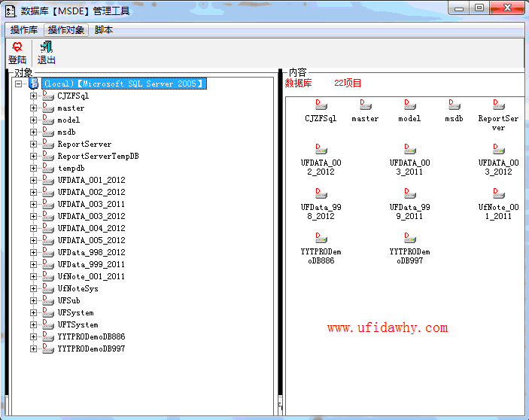Select UFData_999_2011 in the object tree
This screenshot has width=529, height=420.
pyautogui.click(x=91, y=265)
